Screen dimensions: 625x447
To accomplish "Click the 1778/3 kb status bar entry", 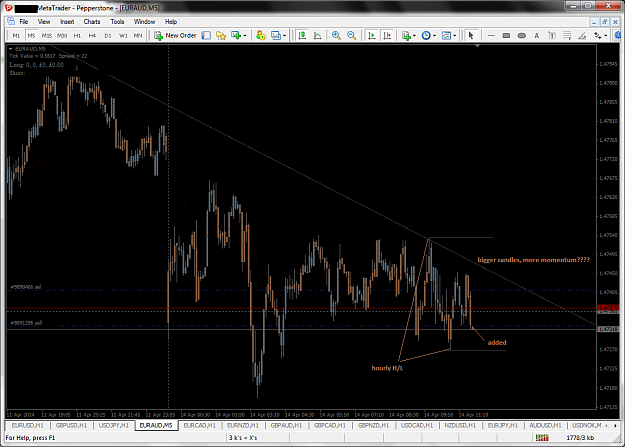I will click(580, 438).
